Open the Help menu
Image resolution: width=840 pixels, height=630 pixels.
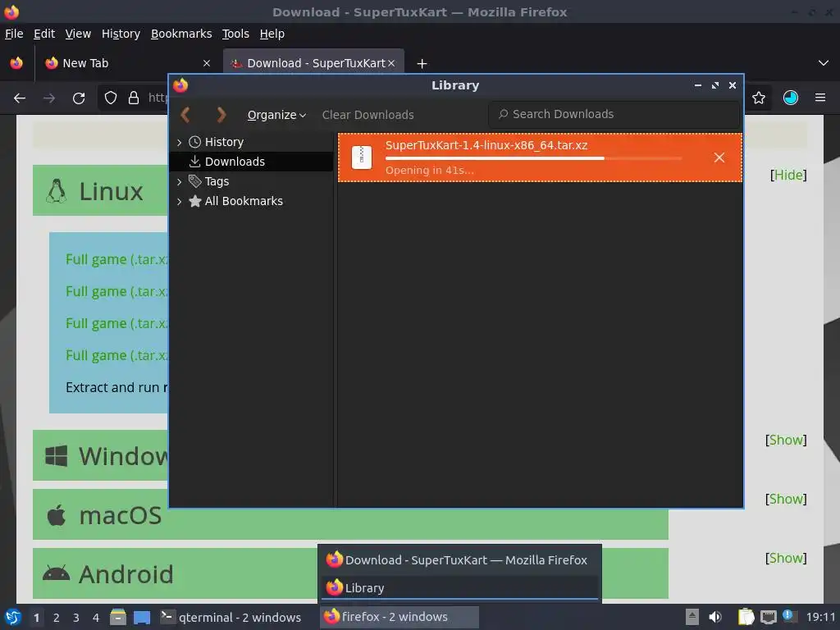(x=272, y=34)
